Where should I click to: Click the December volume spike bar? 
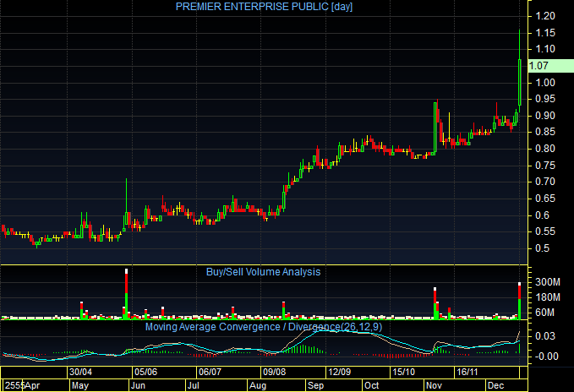tap(519, 301)
